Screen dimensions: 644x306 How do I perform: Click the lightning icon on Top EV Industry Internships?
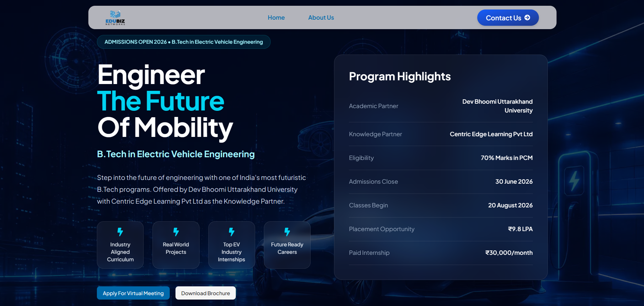231,232
